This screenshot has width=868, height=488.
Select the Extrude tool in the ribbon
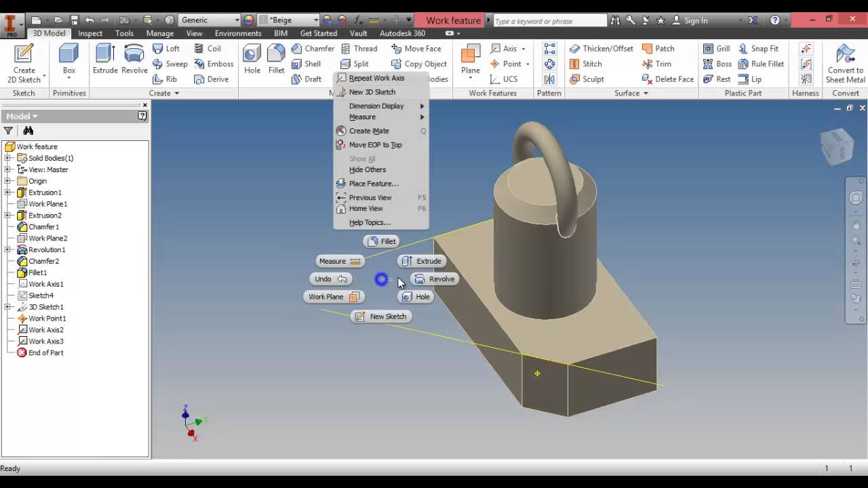pyautogui.click(x=105, y=58)
